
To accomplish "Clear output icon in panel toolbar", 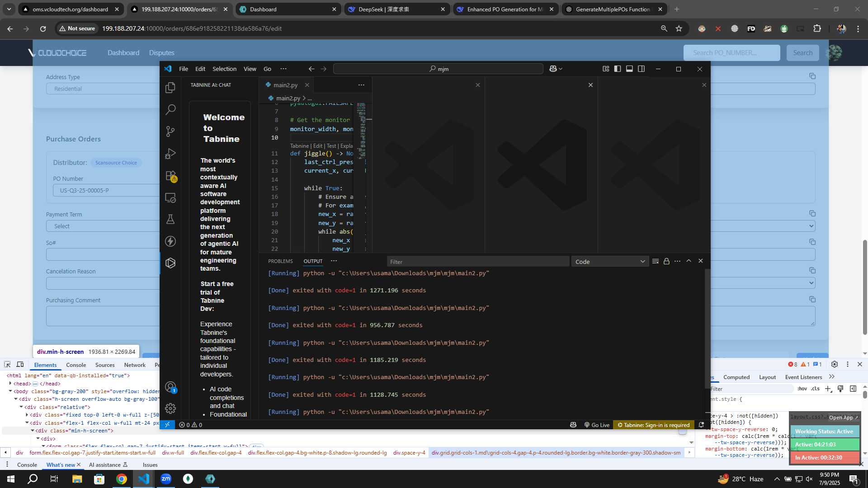I will [x=656, y=261].
